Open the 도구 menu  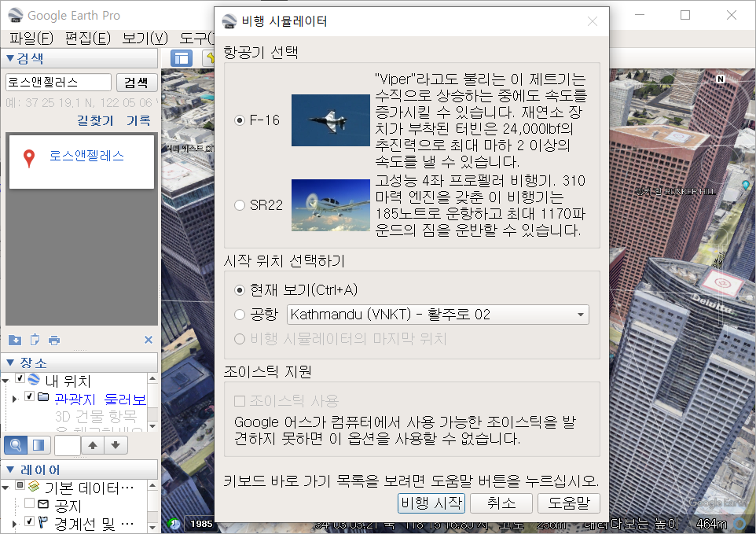196,38
